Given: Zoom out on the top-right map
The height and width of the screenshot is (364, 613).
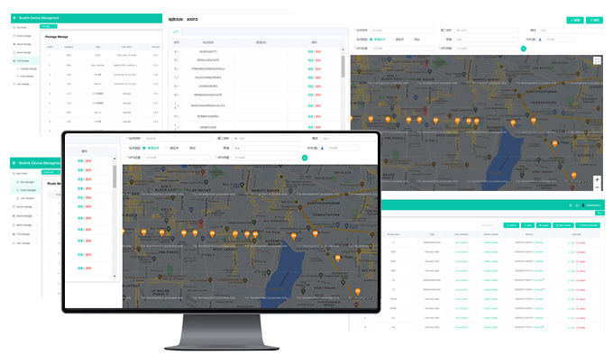Looking at the screenshot, I should tap(597, 187).
